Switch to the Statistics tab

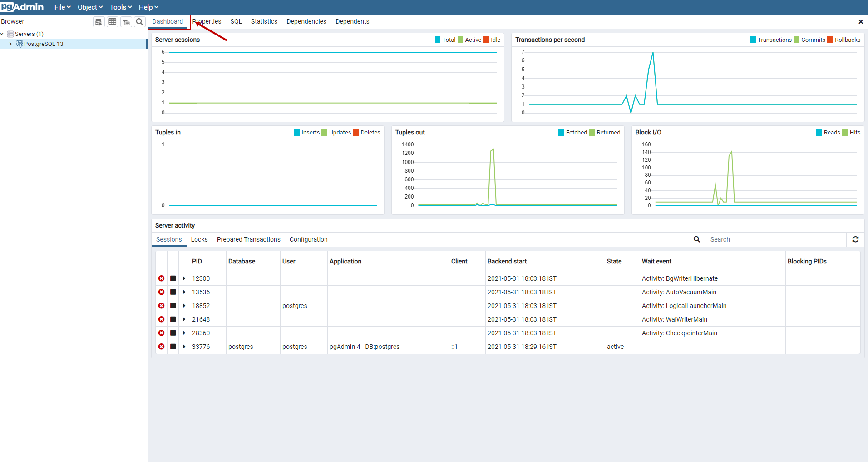tap(264, 21)
